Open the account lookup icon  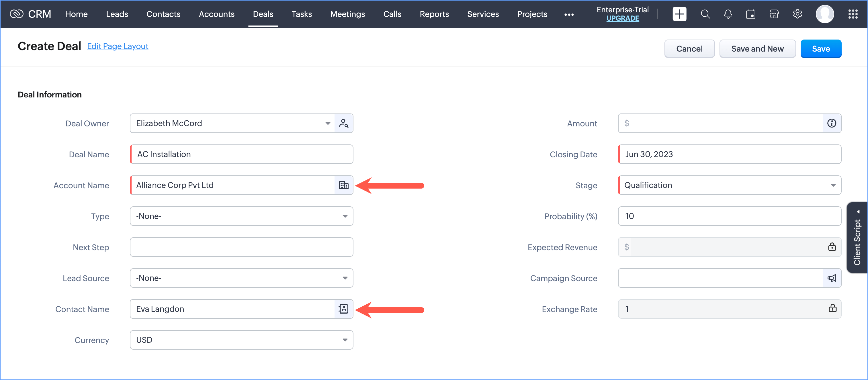click(x=343, y=185)
